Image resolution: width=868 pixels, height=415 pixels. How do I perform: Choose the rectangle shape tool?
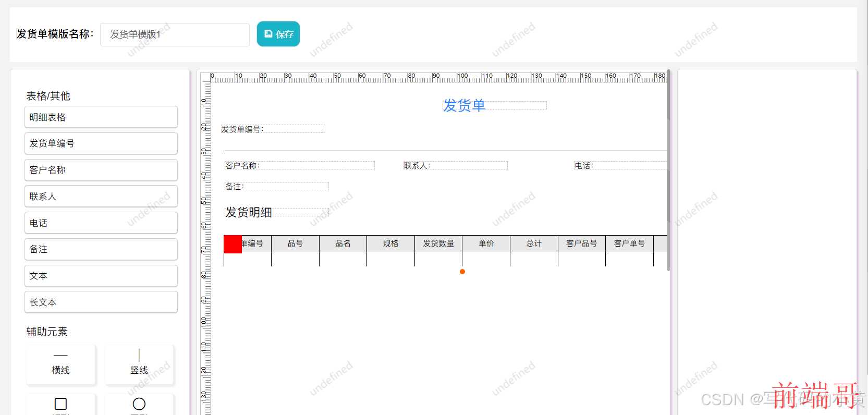[x=61, y=405]
